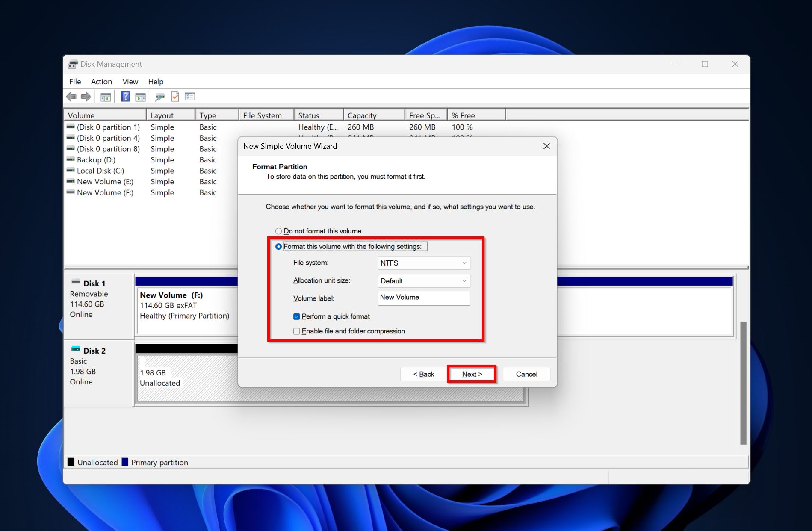Viewport: 812px width, 531px height.
Task: Close the New Simple Volume Wizard dialog
Action: tap(546, 146)
